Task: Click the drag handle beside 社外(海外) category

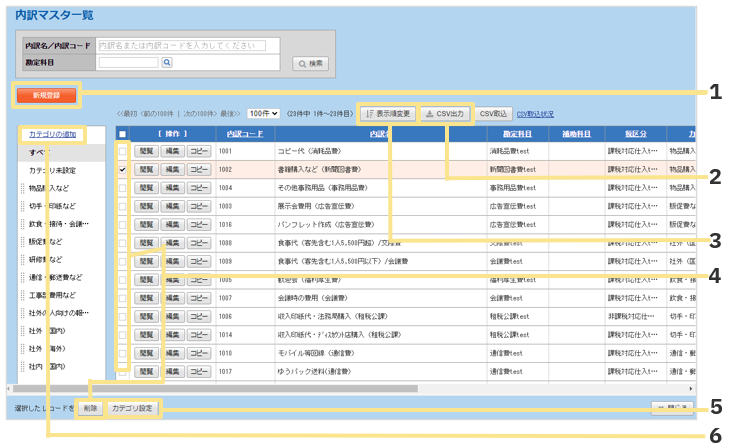Action: [x=22, y=348]
